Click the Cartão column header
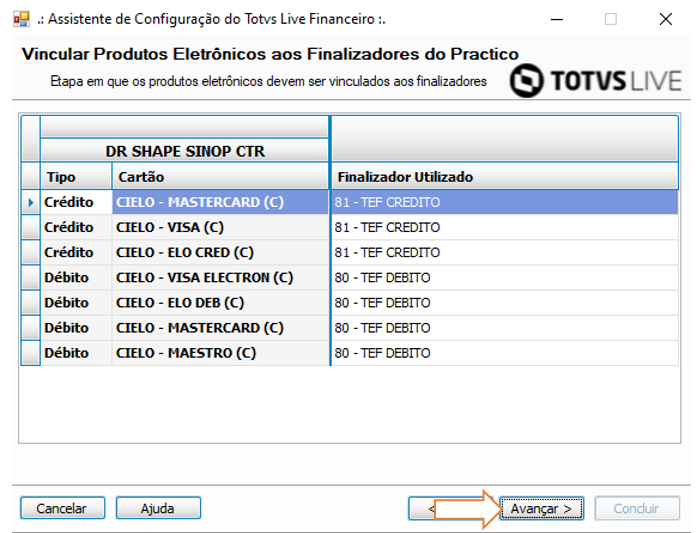 [x=220, y=177]
